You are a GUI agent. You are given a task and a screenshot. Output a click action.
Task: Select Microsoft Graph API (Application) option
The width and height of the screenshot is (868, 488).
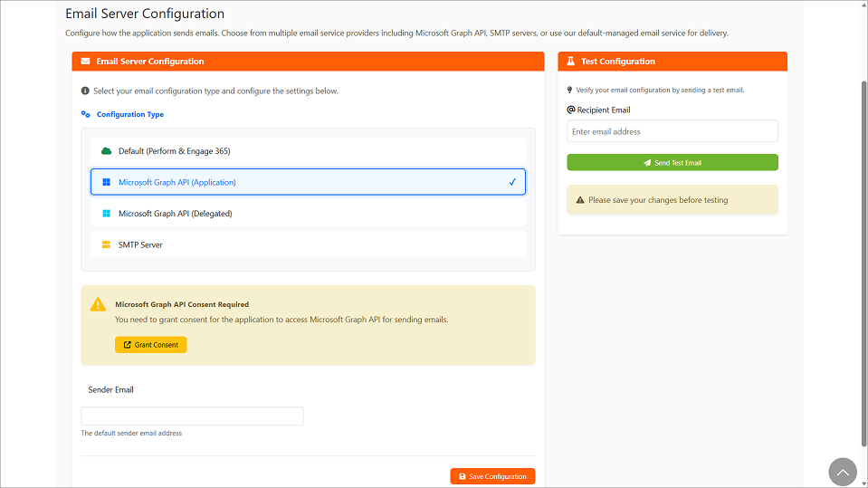[x=308, y=182]
